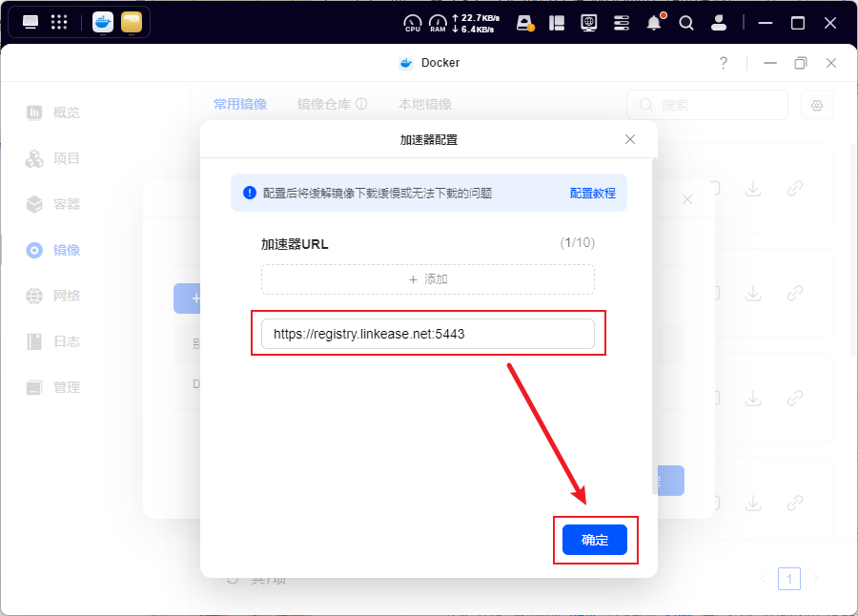Select the Docker icon in the top taskbar
Screen dimensions: 858x616
pos(103,23)
